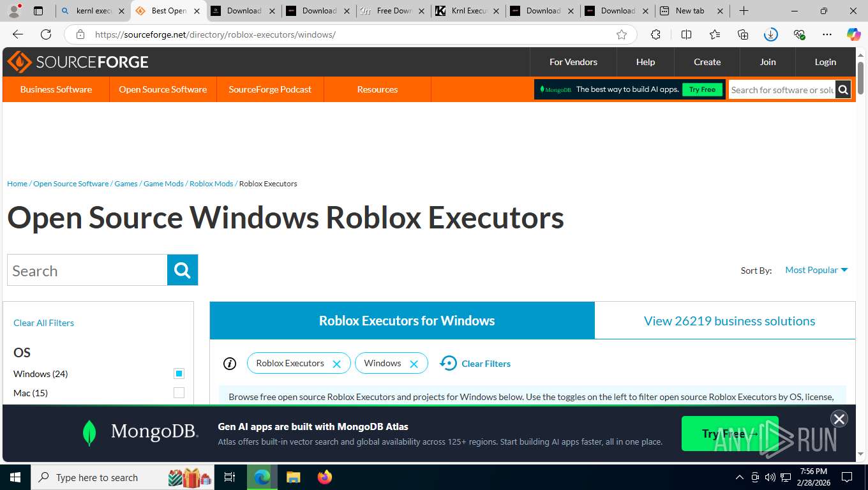This screenshot has width=868, height=490.
Task: Click the large Search input field
Action: pos(87,270)
